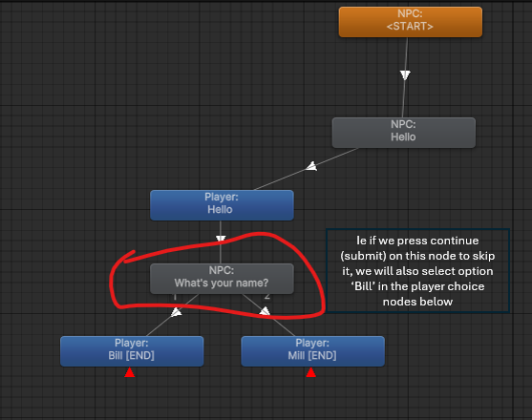Click red END triangle under Bill node
Viewport: 532px width, 420px height.
pos(130,372)
